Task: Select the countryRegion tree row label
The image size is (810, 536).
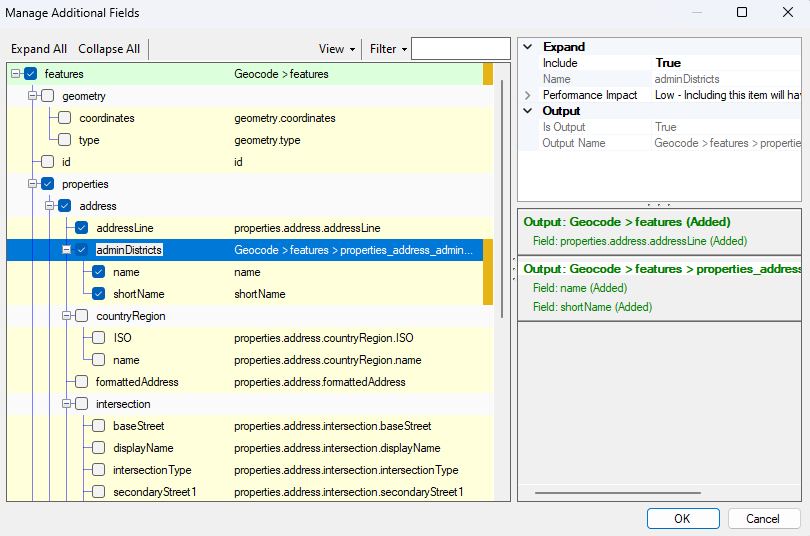Action: click(131, 316)
